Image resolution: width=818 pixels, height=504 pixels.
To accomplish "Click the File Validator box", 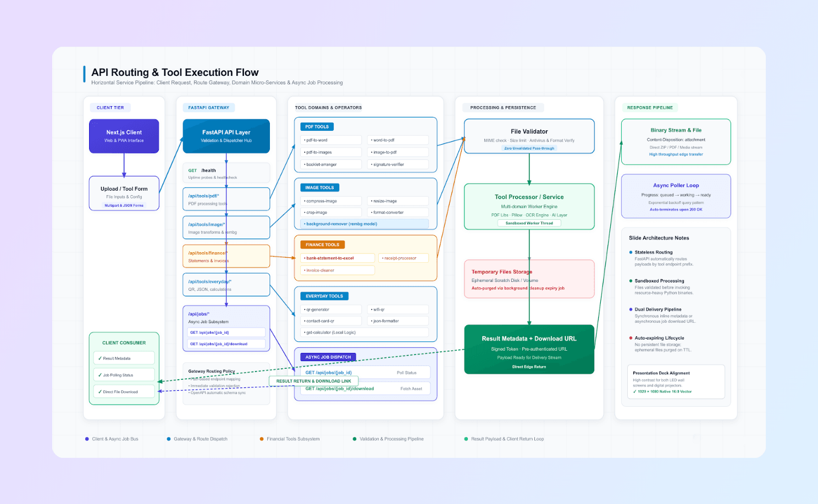I will (529, 136).
